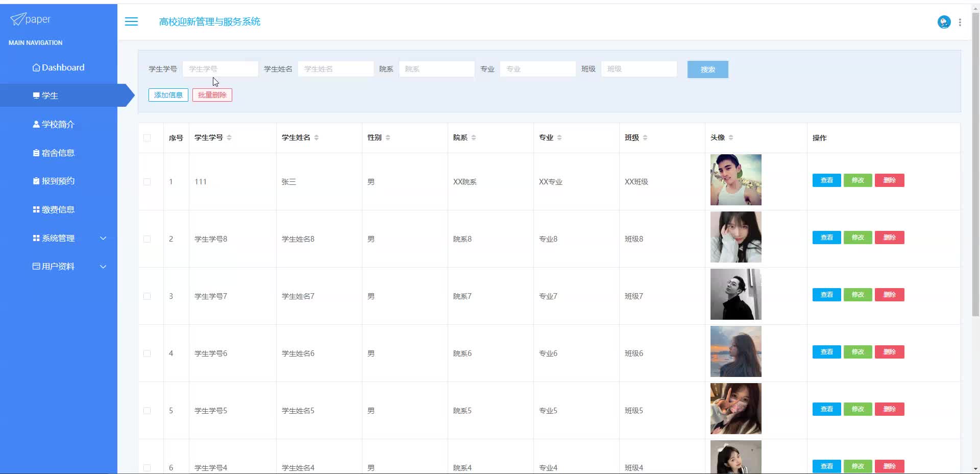Click the 添加信息 button
980x474 pixels.
[168, 95]
